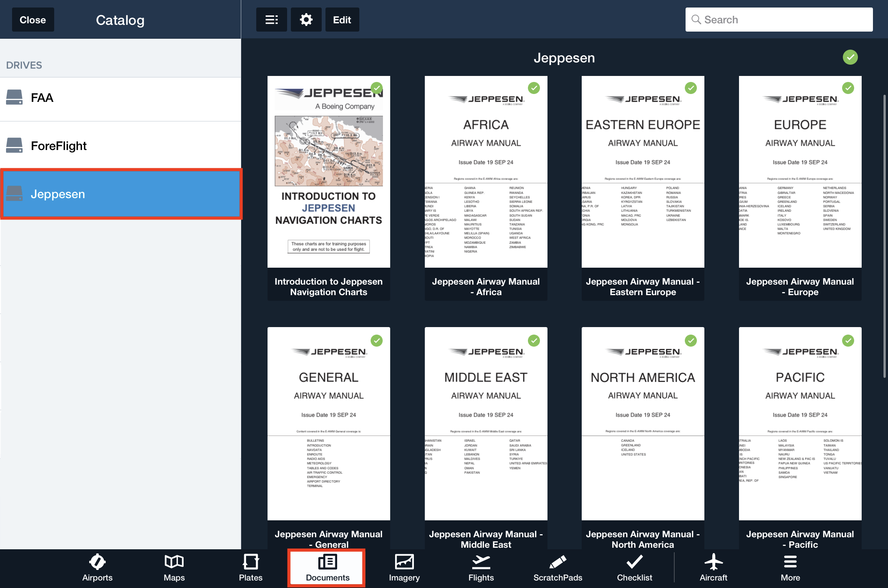Image resolution: width=888 pixels, height=588 pixels.
Task: Toggle checkmark on General Airway Manual
Action: [377, 341]
